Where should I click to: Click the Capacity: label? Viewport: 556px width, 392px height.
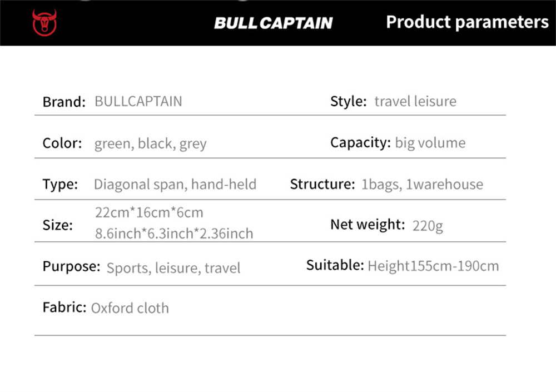360,142
